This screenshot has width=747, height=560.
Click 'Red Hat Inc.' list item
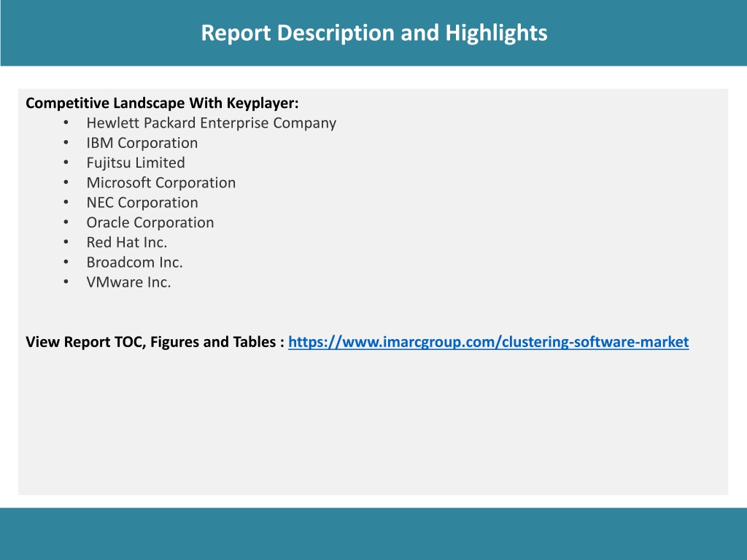point(127,242)
